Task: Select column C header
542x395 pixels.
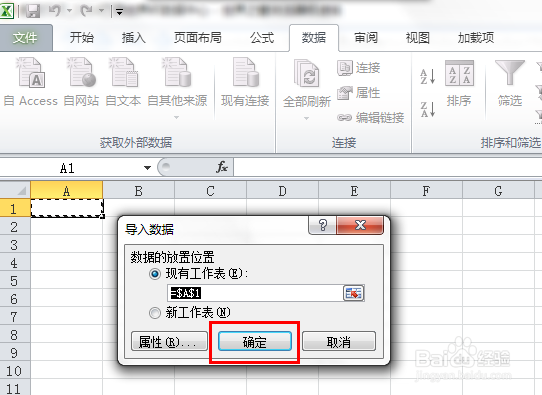Action: click(211, 190)
